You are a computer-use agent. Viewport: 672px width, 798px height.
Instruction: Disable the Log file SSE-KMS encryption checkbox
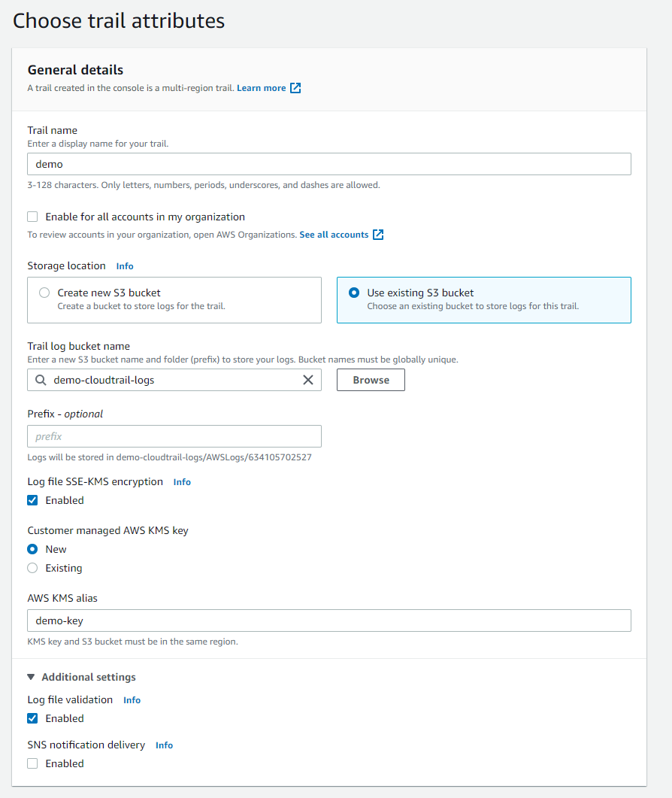coord(32,499)
